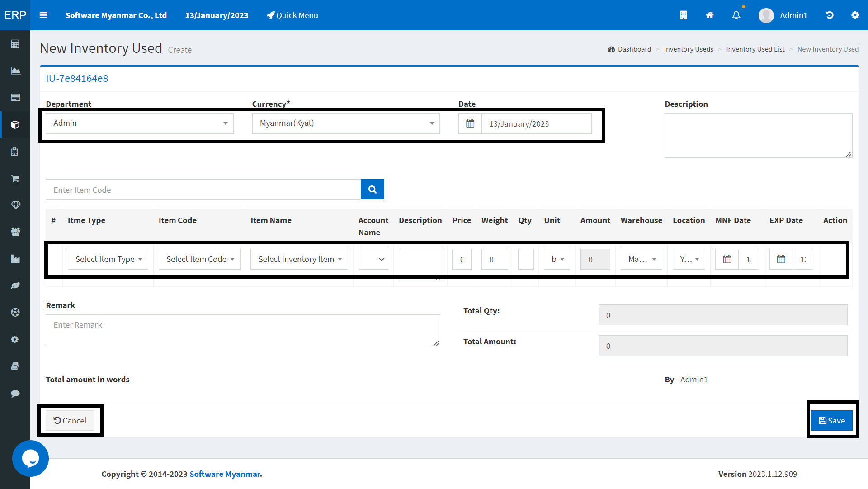The height and width of the screenshot is (489, 868).
Task: Go to Inventory Used List breadcrumb
Action: click(x=755, y=49)
